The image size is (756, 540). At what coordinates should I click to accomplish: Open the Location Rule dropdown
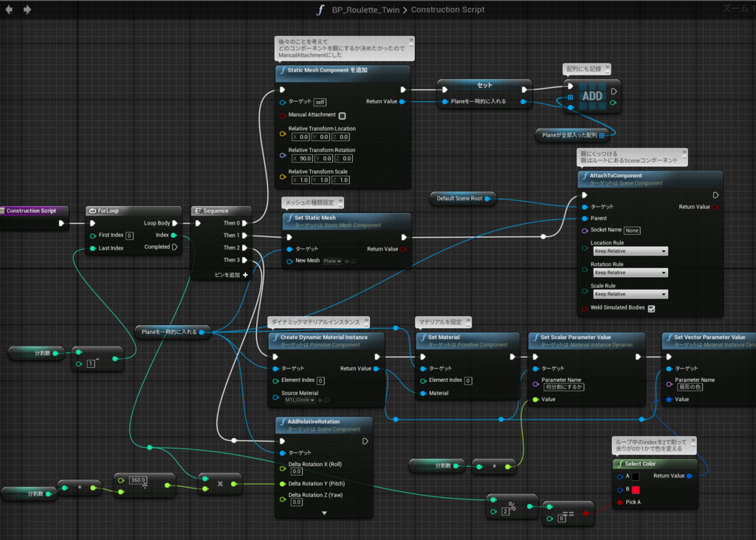tap(630, 251)
